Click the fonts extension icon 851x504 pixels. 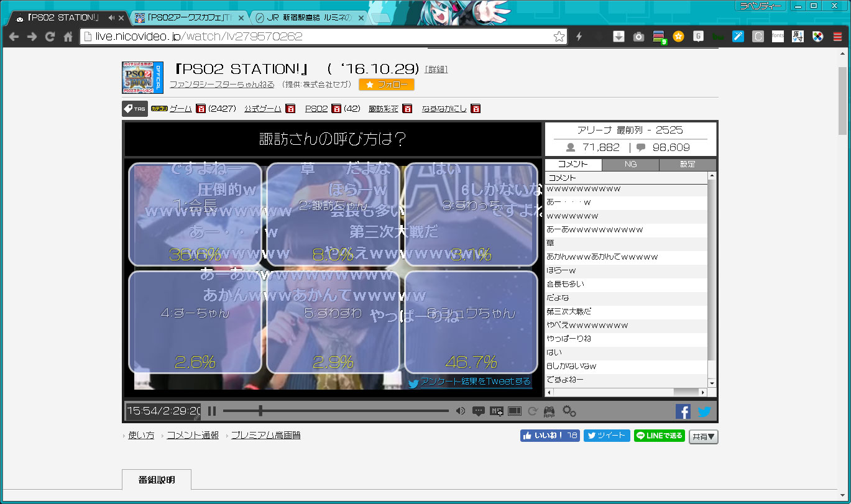tap(778, 36)
